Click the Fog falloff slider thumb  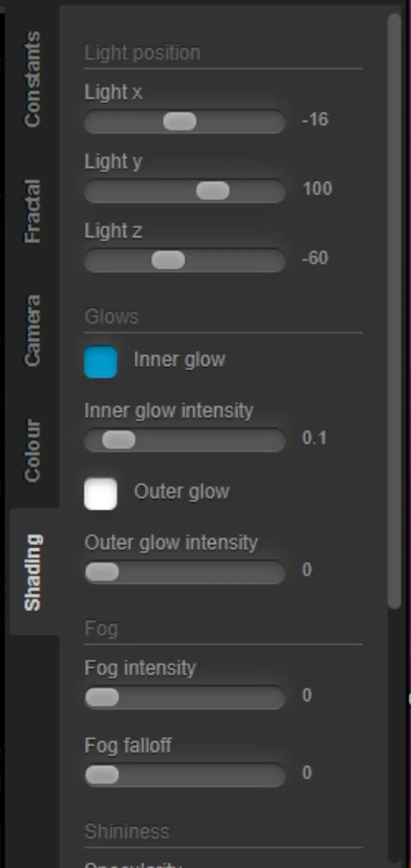click(102, 775)
